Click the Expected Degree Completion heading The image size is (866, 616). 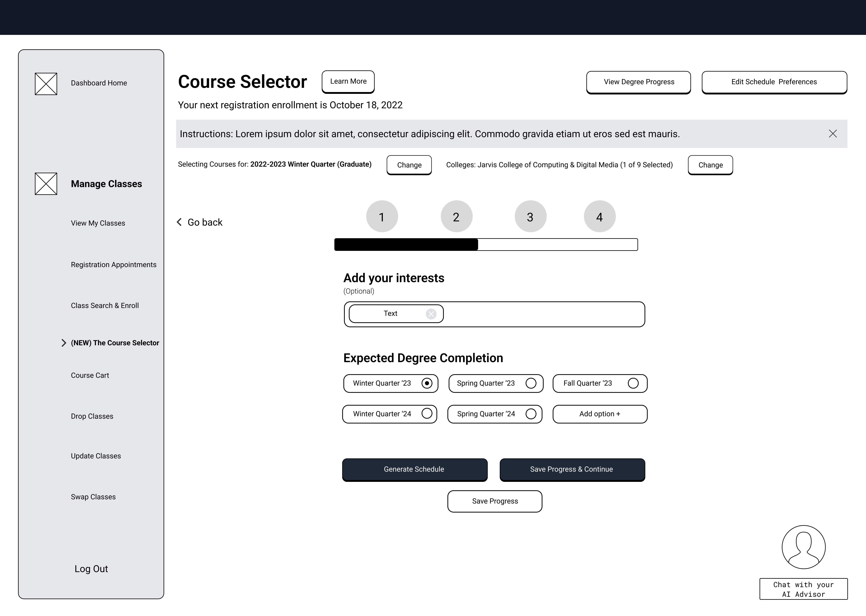click(x=423, y=358)
